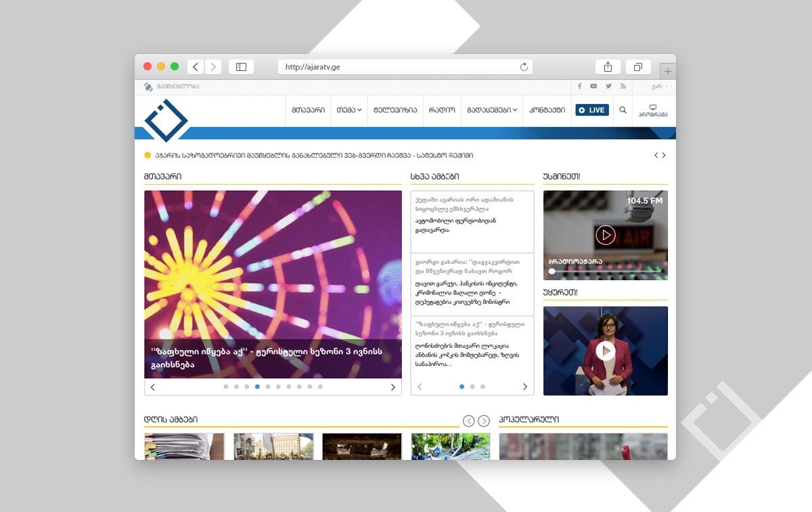
Task: Open the ქარ language selector
Action: pyautogui.click(x=659, y=87)
